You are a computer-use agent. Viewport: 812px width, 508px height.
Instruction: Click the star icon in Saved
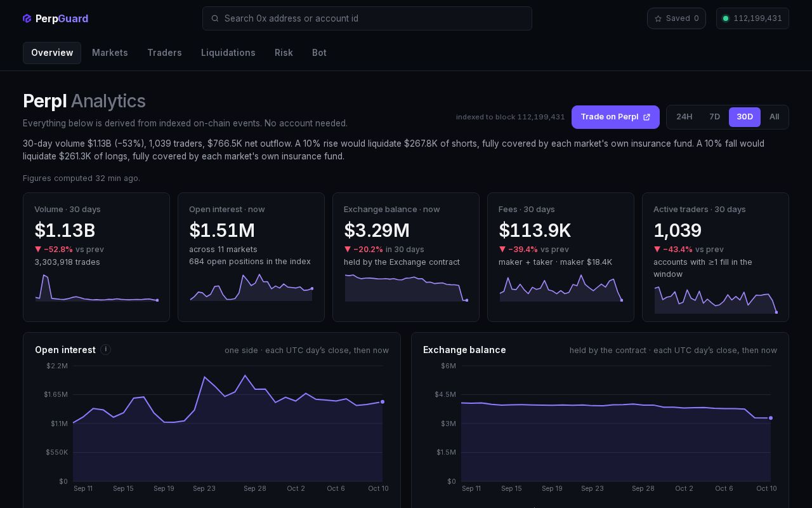click(x=658, y=18)
